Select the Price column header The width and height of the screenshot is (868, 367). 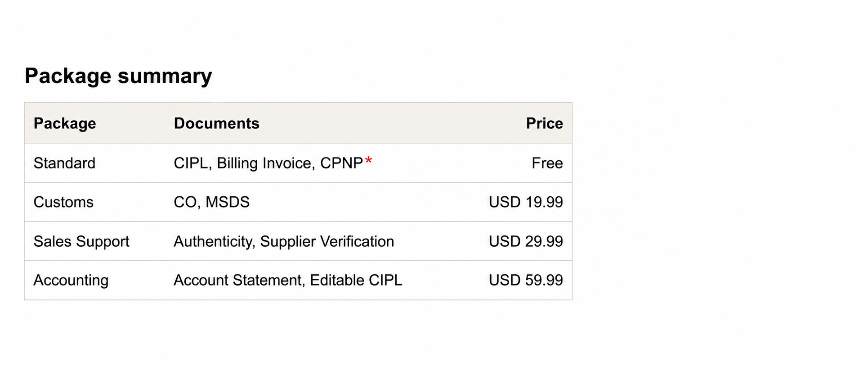pyautogui.click(x=544, y=123)
